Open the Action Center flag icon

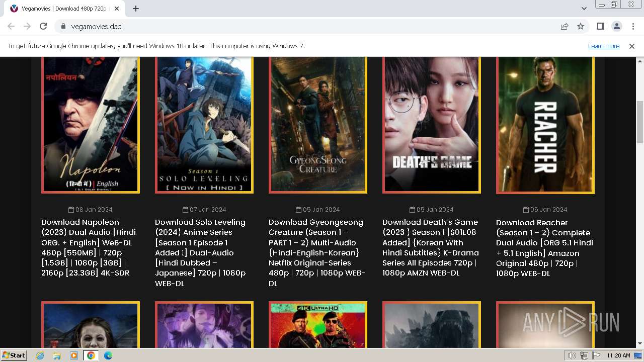coord(596,355)
